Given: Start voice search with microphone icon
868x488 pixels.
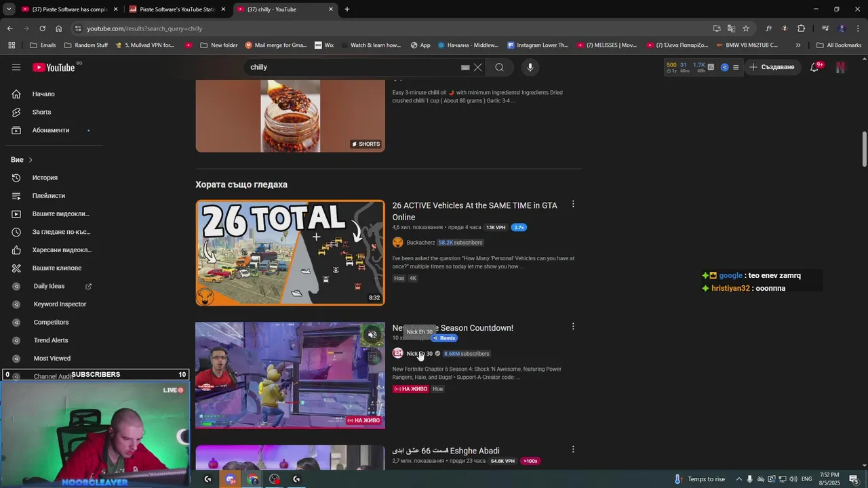Looking at the screenshot, I should [530, 67].
